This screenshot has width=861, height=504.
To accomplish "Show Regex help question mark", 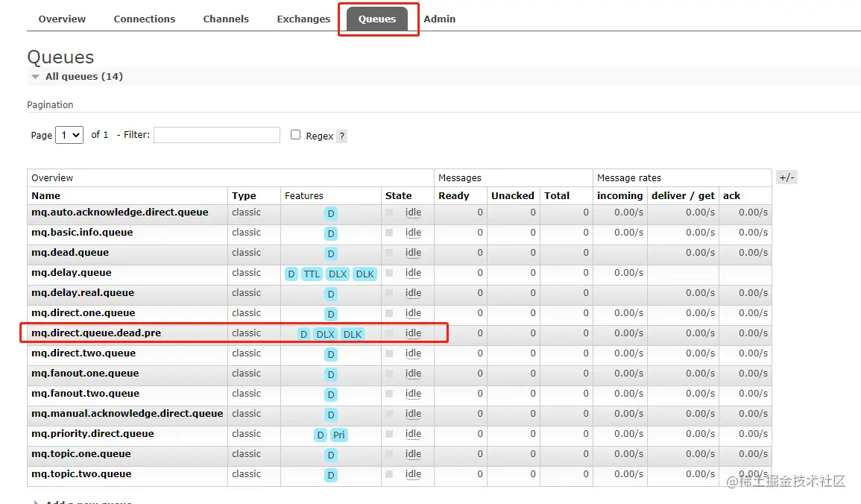I will (341, 136).
